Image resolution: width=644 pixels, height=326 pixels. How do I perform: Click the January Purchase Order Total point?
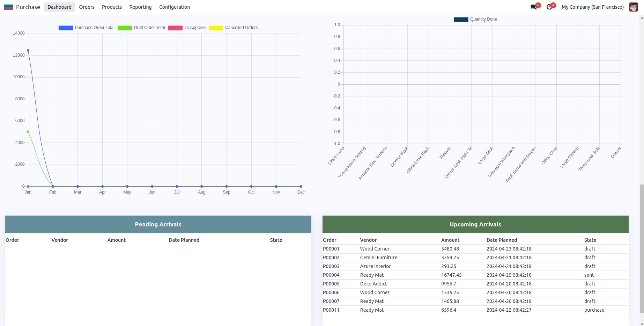point(28,51)
